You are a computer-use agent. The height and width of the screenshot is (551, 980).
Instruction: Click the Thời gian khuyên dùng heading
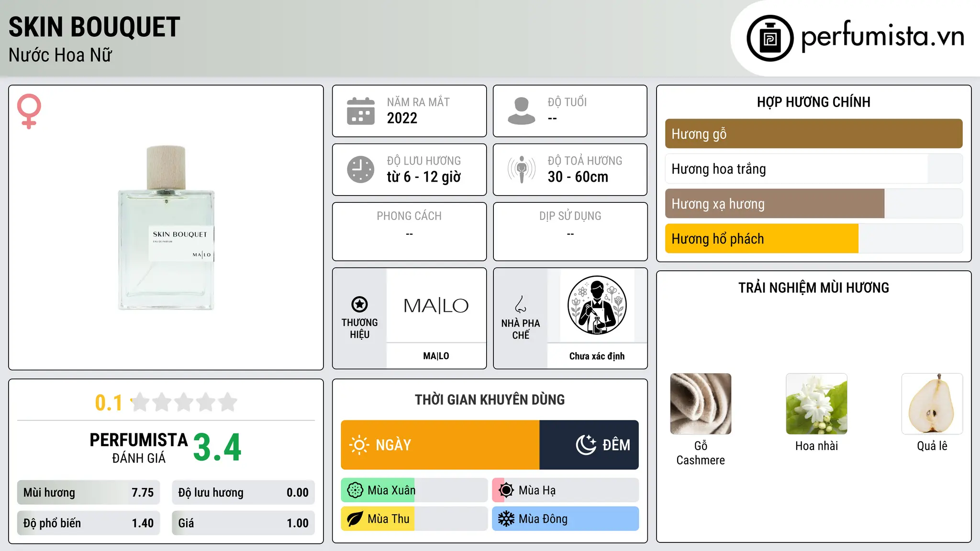[490, 399]
